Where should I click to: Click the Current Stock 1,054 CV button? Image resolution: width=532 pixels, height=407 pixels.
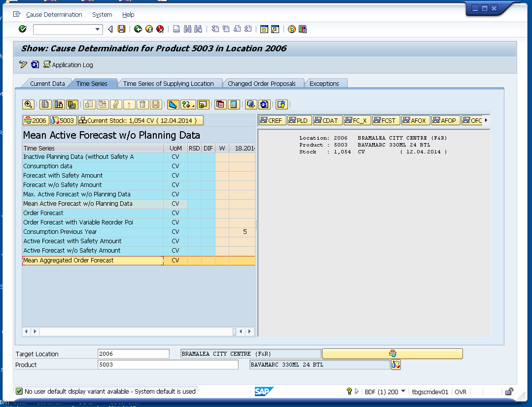click(x=141, y=120)
